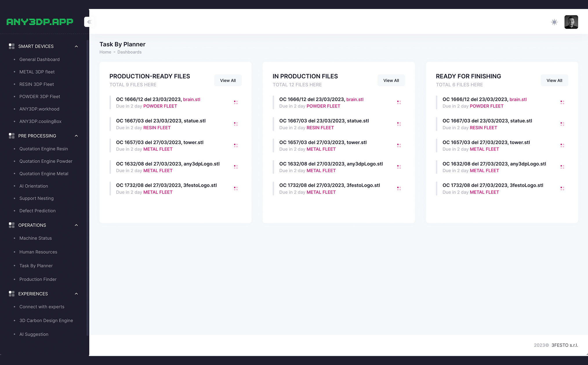
Task: Open AI Suggestion page
Action: 34,334
